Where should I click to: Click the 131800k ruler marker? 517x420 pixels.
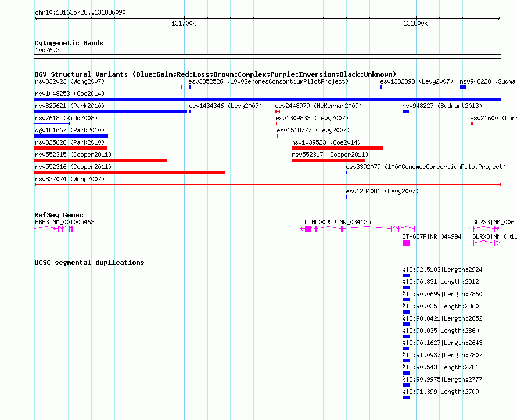[x=415, y=23]
